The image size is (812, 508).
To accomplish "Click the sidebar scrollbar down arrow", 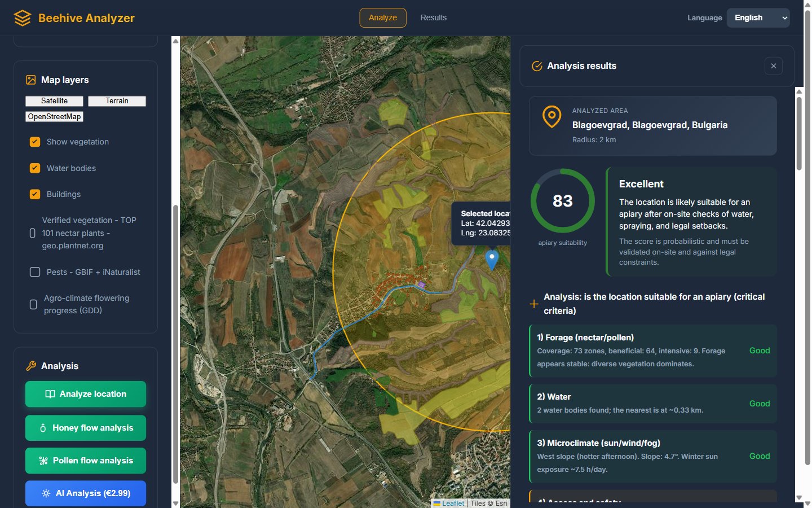I will pyautogui.click(x=175, y=503).
